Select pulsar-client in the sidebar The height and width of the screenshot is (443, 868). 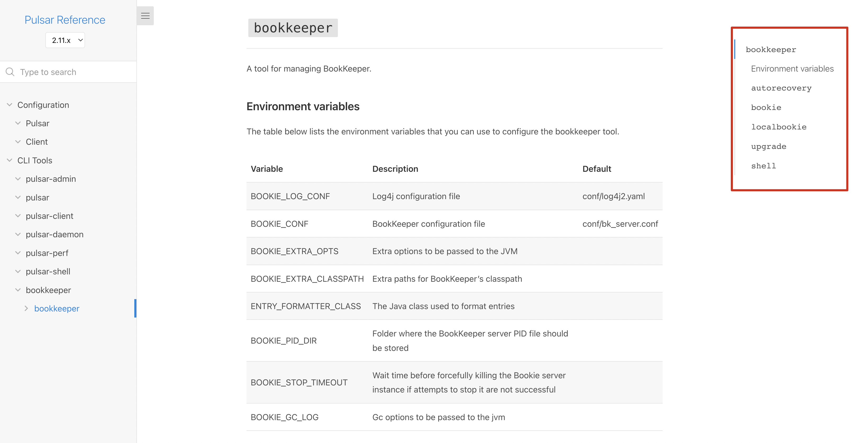click(x=50, y=216)
